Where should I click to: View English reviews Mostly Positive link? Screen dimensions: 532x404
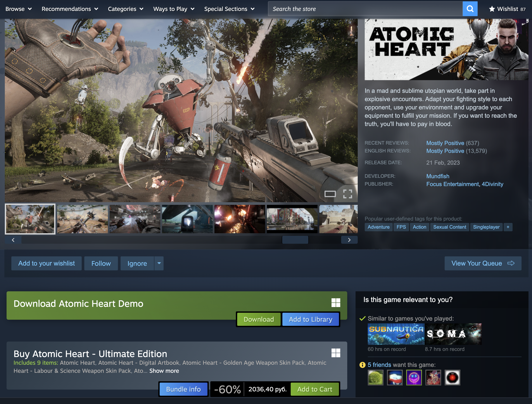(445, 151)
